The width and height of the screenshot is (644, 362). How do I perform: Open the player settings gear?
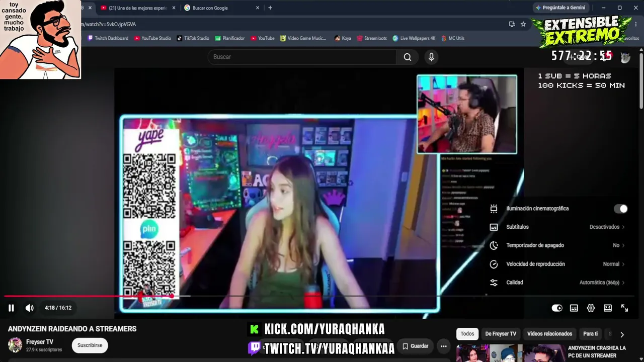click(591, 308)
